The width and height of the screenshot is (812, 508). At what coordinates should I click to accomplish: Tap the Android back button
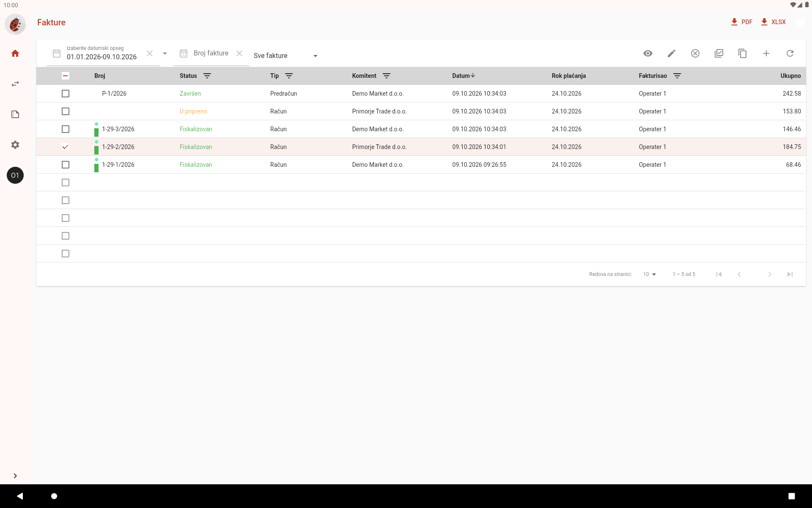pos(20,496)
